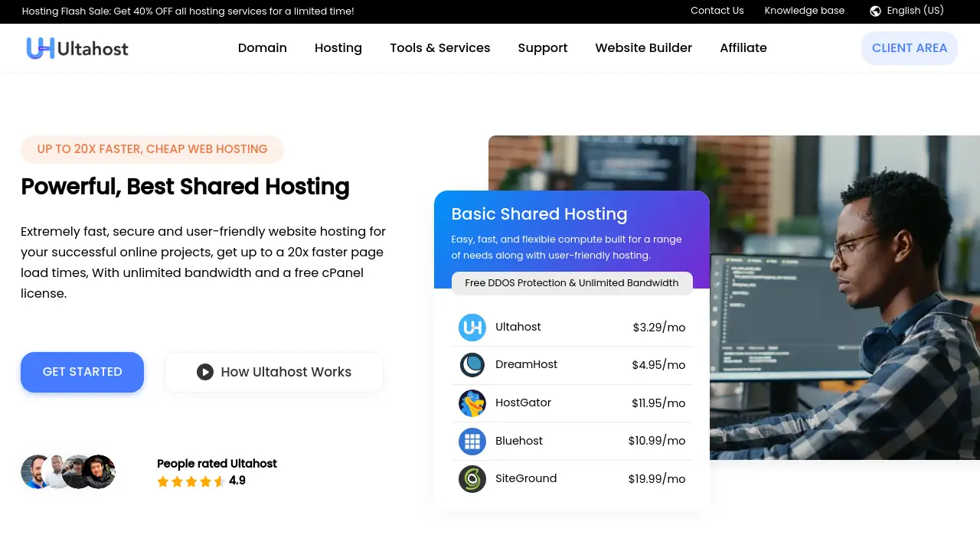
Task: Click the 4.9 rating value
Action: tap(237, 481)
